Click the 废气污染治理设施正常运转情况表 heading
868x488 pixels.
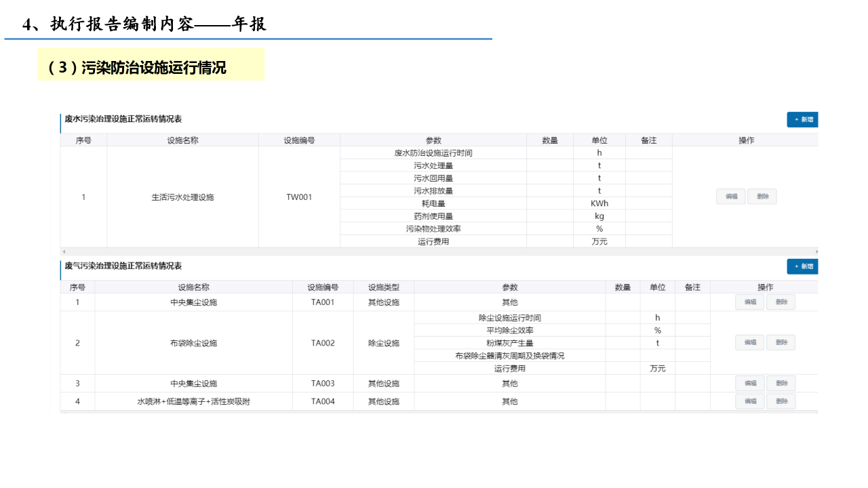pyautogui.click(x=123, y=266)
